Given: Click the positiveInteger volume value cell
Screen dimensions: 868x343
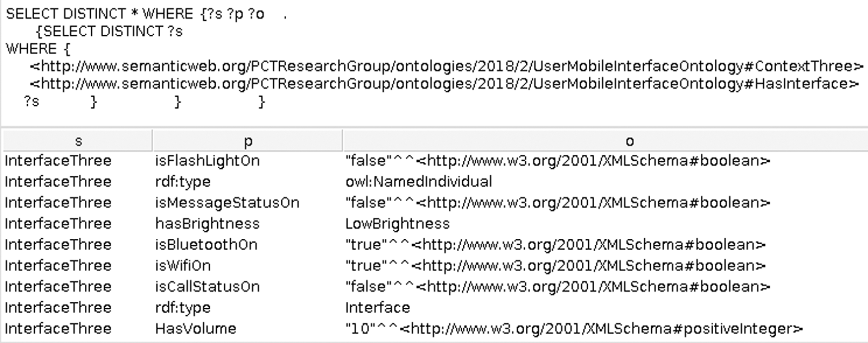Looking at the screenshot, I should 605,329.
